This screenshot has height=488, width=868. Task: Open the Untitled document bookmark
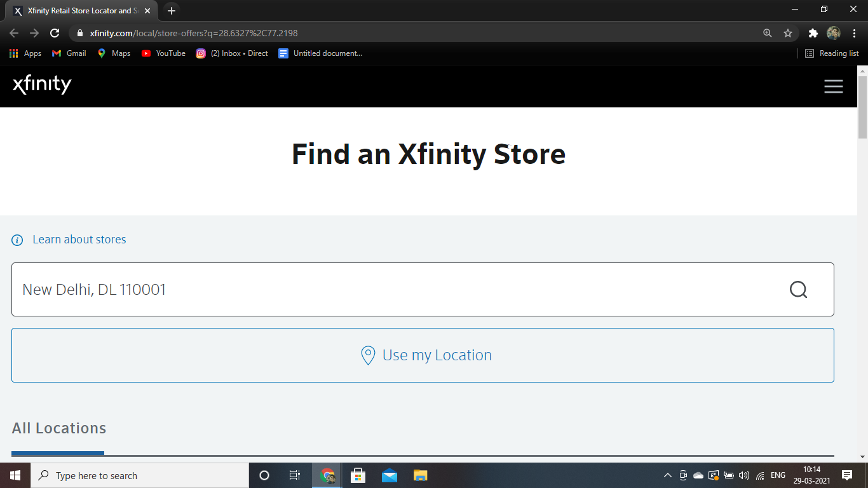pyautogui.click(x=320, y=53)
